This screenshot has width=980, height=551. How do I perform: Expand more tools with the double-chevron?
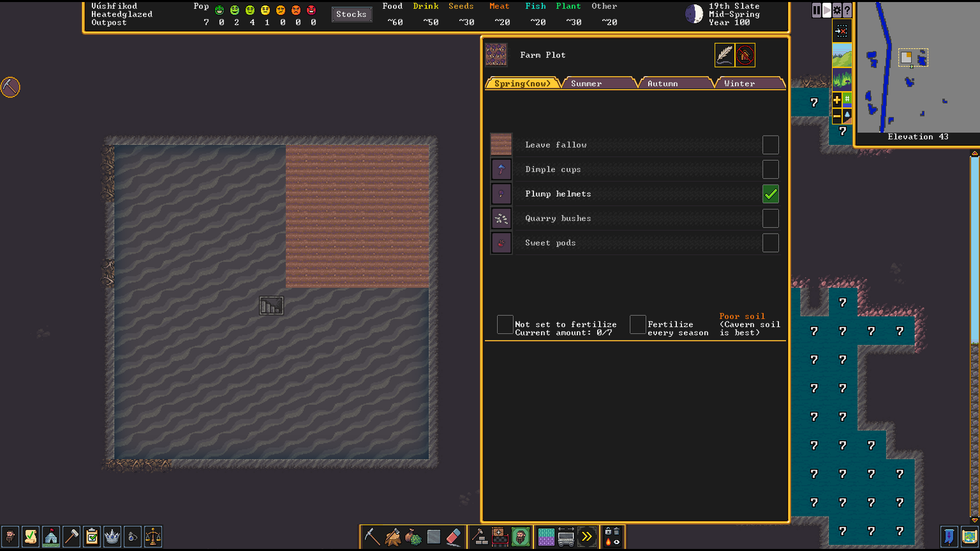[587, 537]
